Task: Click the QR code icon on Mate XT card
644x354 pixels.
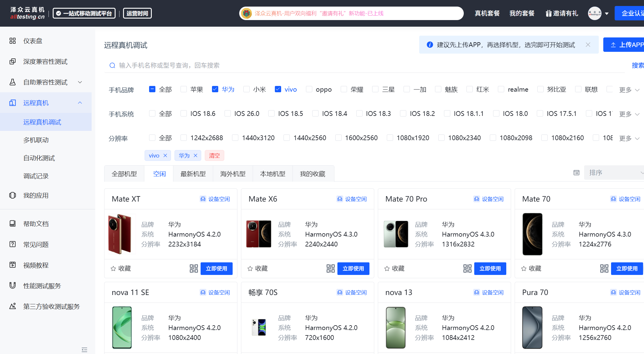Action: coord(194,268)
